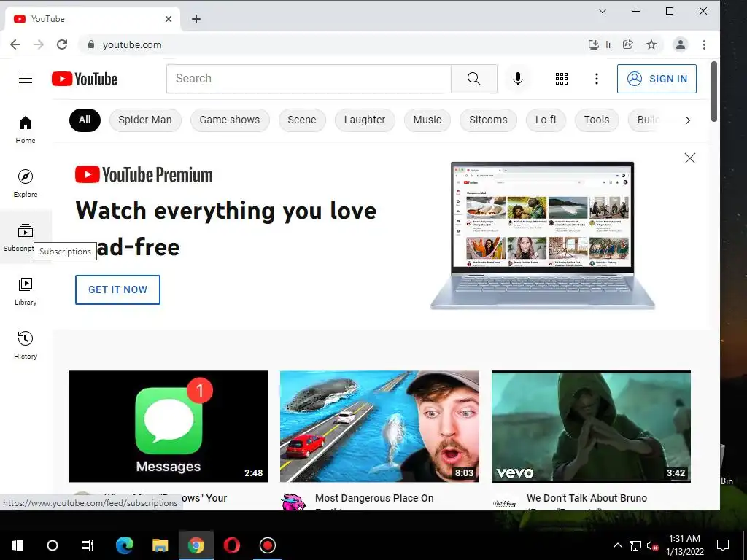View site info via the padlock icon
Viewport: 747px width, 560px height.
tap(91, 44)
